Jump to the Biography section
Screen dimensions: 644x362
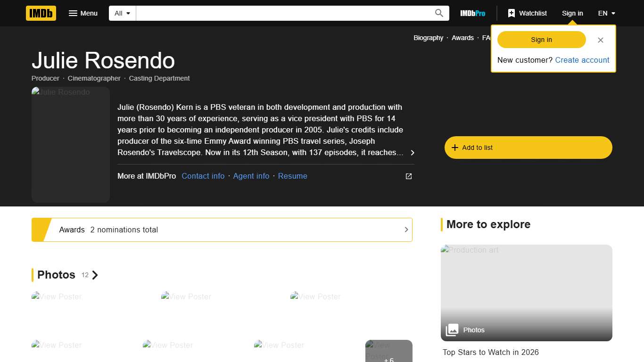tap(428, 38)
